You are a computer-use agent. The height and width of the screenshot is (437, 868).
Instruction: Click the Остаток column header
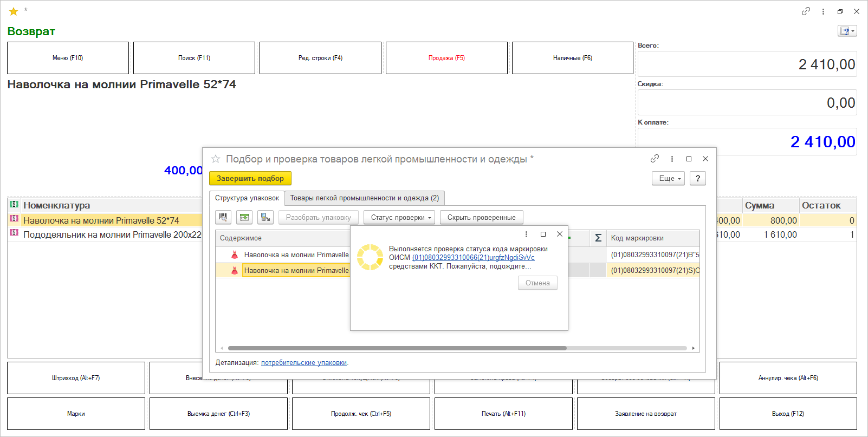[828, 205]
